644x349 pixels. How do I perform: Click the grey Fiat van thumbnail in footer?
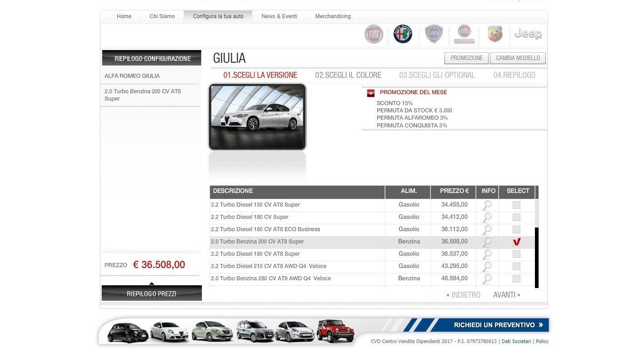(x=255, y=331)
